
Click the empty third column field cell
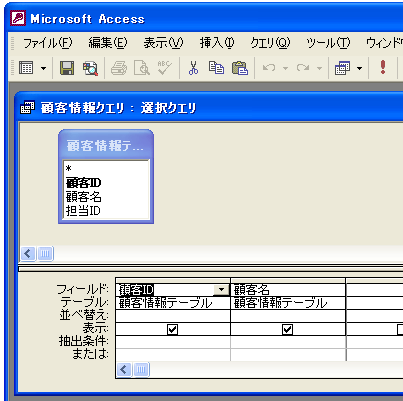pos(375,290)
